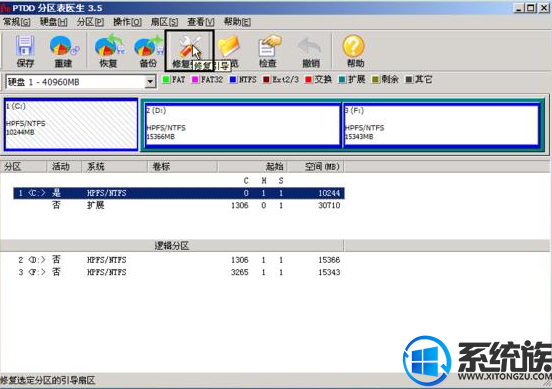This screenshot has width=552, height=389.
Task: Expand the 硬盘 1 - 40960MB disk dropdown
Action: pos(150,82)
